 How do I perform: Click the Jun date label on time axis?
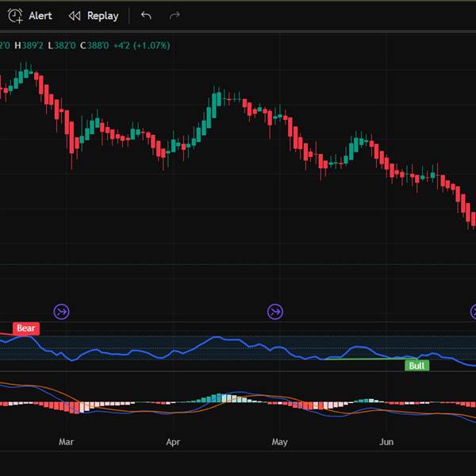coord(386,442)
